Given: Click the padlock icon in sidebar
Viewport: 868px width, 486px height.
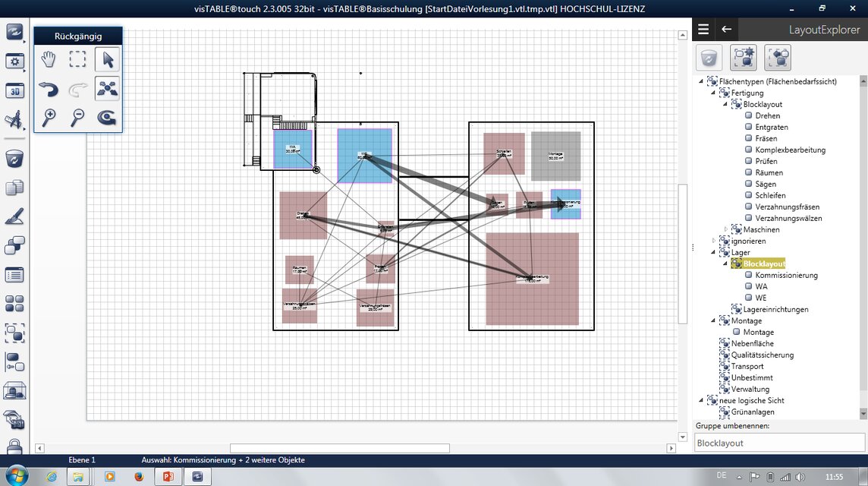Looking at the screenshot, I should [x=14, y=446].
